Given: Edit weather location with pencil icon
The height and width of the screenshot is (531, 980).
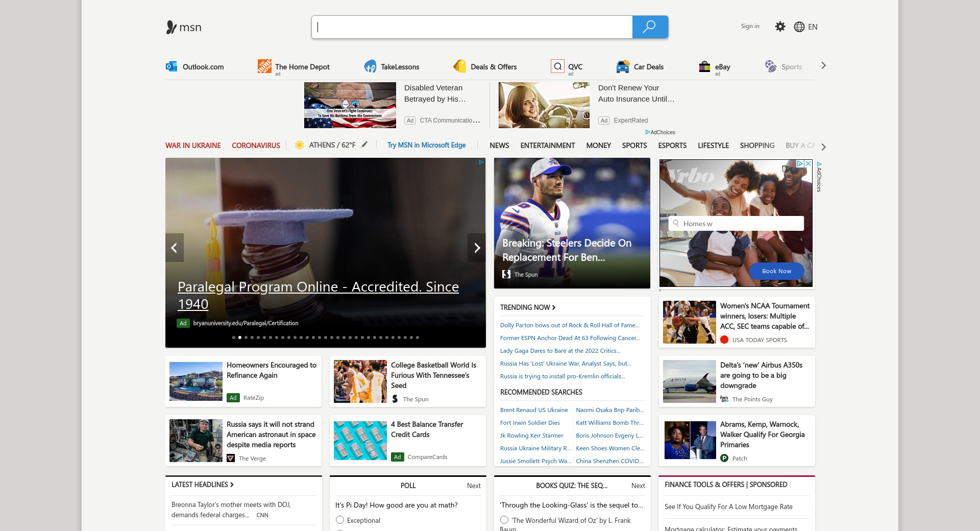Looking at the screenshot, I should [364, 145].
